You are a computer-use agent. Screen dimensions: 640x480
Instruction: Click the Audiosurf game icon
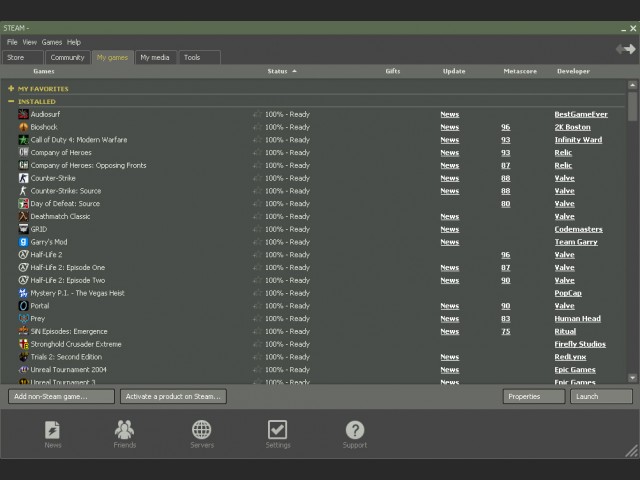coord(24,114)
